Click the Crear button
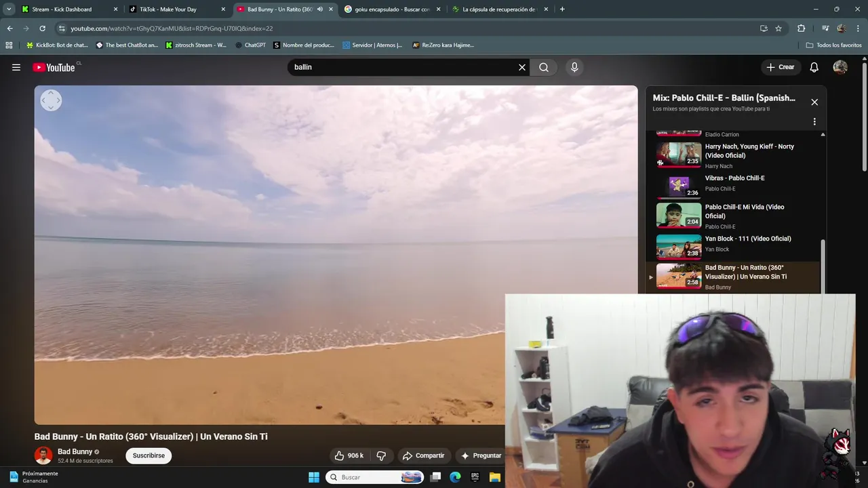This screenshot has width=868, height=488. [781, 67]
